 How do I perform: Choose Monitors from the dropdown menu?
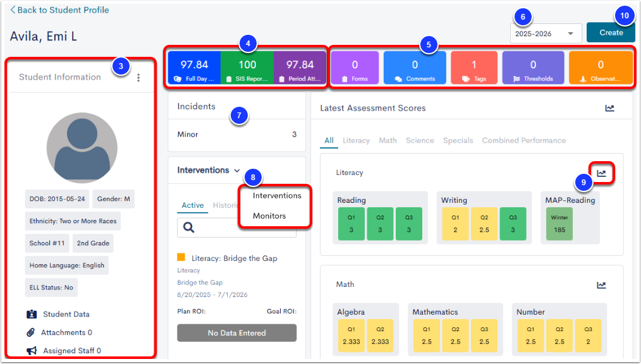269,216
